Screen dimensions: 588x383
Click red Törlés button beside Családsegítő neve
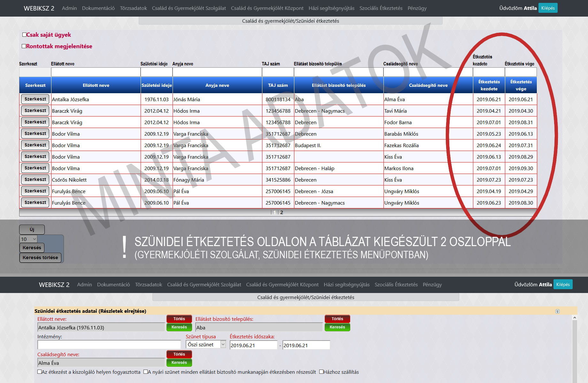pyautogui.click(x=179, y=354)
